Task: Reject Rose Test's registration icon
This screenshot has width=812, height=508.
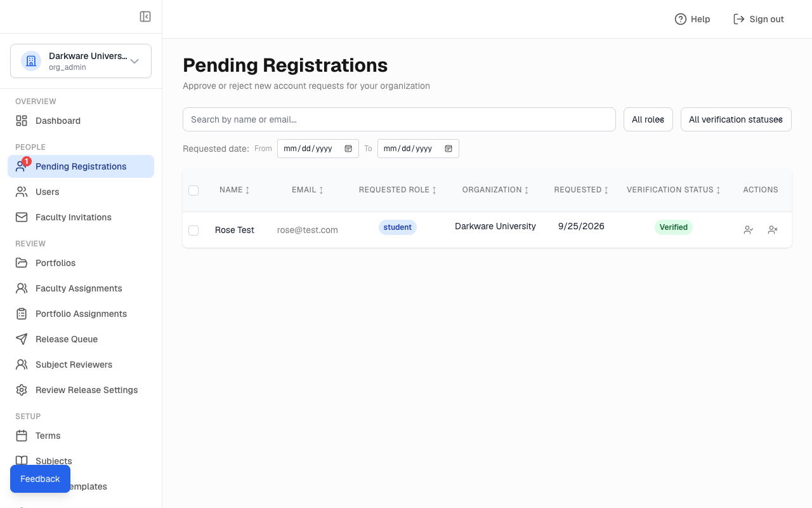Action: (773, 230)
